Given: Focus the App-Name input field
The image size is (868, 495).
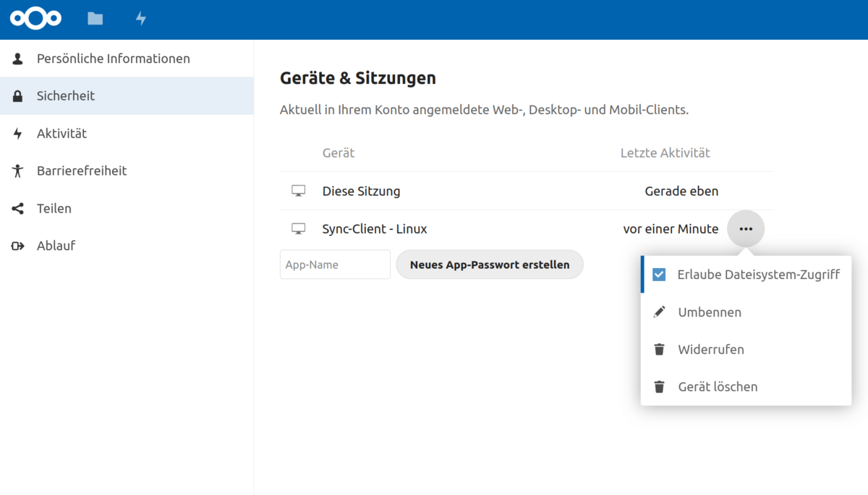Looking at the screenshot, I should point(335,264).
